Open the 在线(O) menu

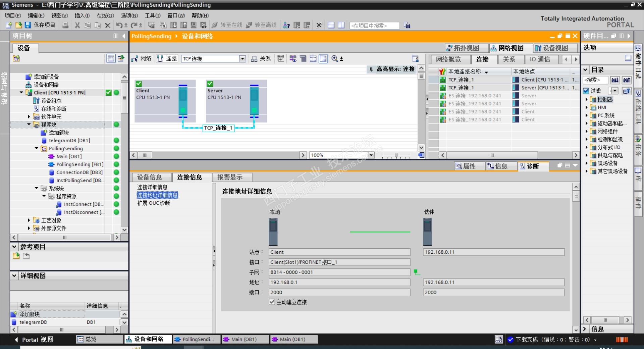coord(105,15)
